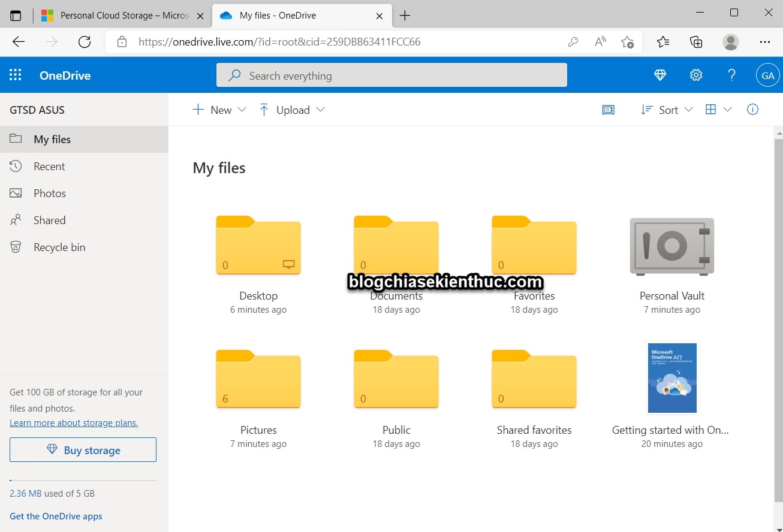The image size is (783, 532).
Task: Open the Microsoft 365 app launcher grid
Action: [16, 75]
